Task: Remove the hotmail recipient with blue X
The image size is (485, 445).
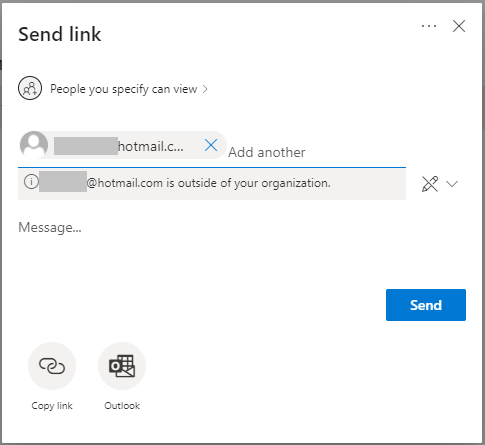Action: 211,145
